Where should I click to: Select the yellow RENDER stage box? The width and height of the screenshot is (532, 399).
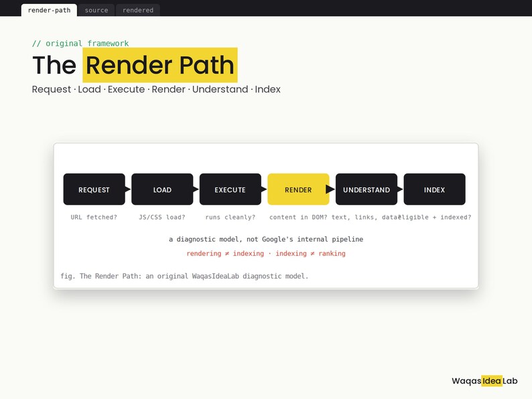[298, 189]
